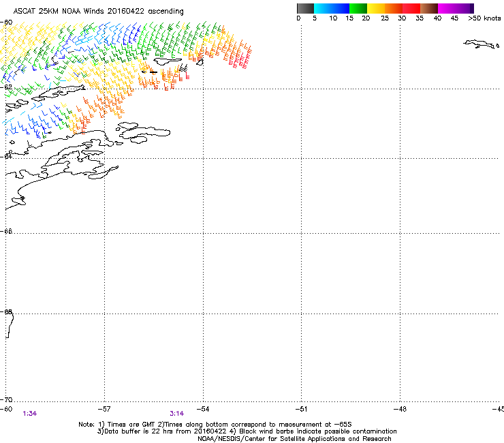This screenshot has width=504, height=443.
Task: Click the NOAA/NESDIS credit line
Action: [294, 439]
